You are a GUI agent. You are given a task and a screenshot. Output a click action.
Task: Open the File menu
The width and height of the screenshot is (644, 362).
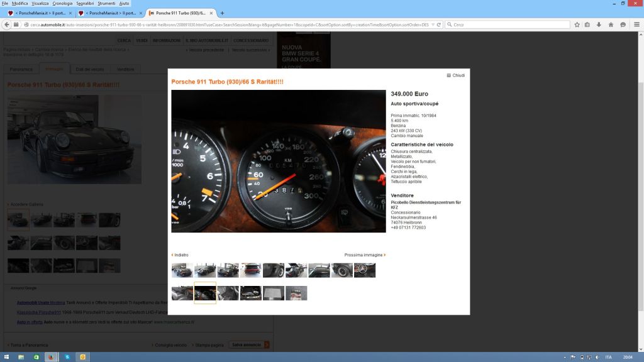pos(5,3)
